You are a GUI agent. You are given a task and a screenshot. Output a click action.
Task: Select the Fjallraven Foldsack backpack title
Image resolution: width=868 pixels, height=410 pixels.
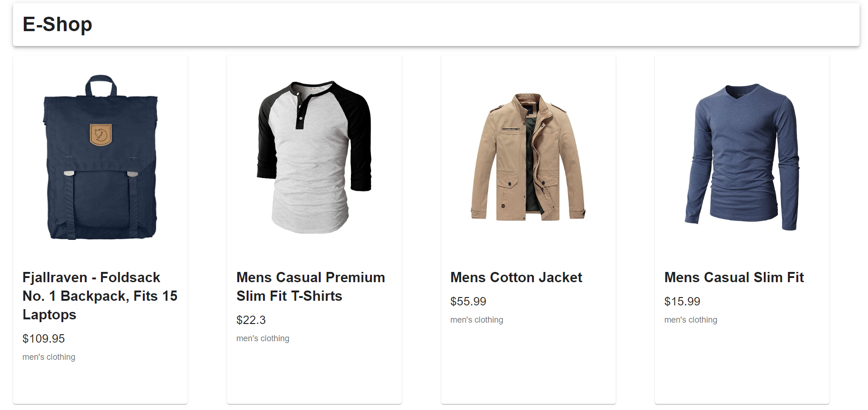click(100, 296)
